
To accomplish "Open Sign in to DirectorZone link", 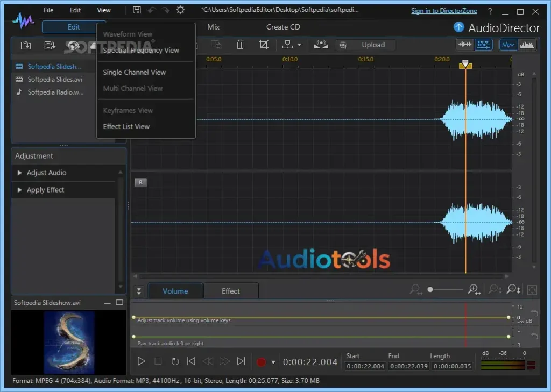I will (x=444, y=10).
